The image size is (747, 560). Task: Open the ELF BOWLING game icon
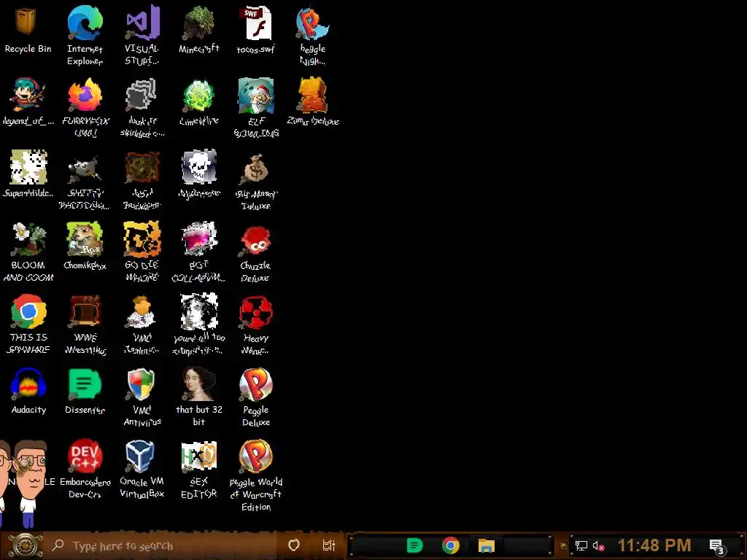(x=256, y=96)
